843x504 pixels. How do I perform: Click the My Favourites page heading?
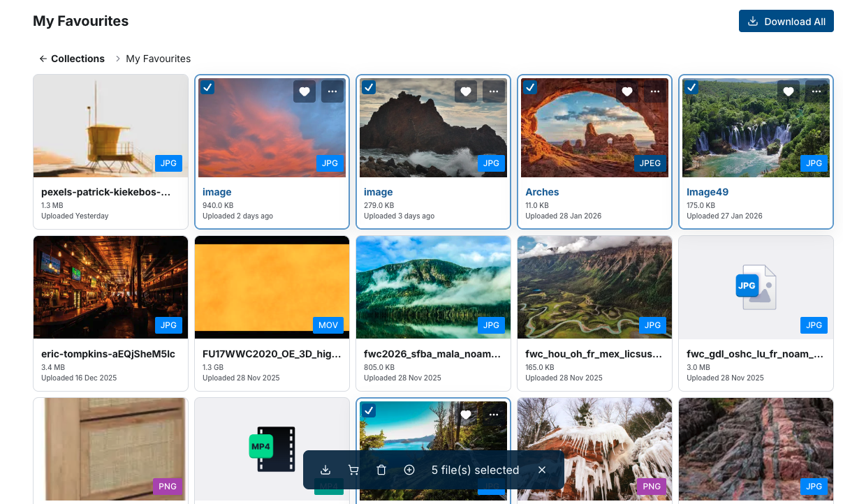coord(81,21)
